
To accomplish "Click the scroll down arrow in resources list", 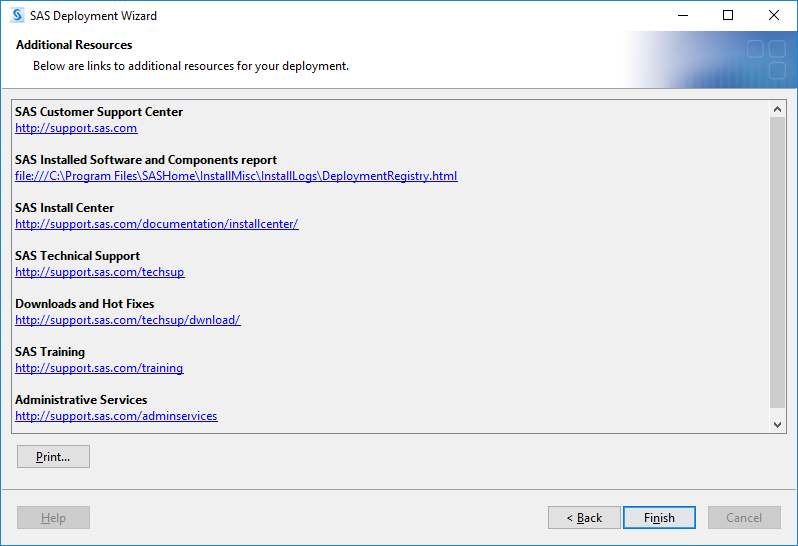I will (x=777, y=424).
